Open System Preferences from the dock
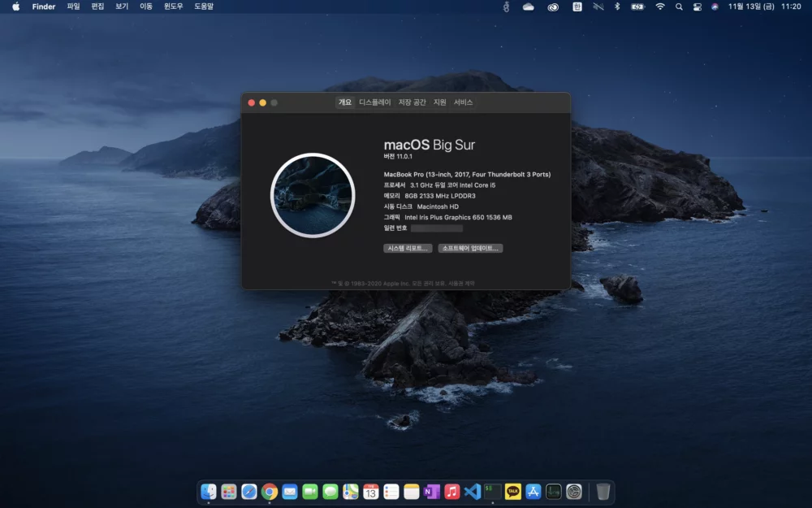Viewport: 812px width, 508px height. point(574,492)
